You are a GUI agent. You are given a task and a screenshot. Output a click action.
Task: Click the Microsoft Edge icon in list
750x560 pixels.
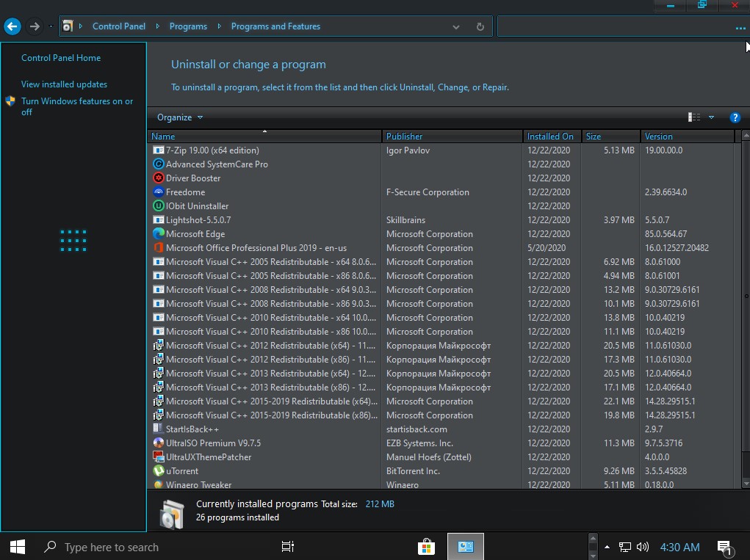pos(159,233)
